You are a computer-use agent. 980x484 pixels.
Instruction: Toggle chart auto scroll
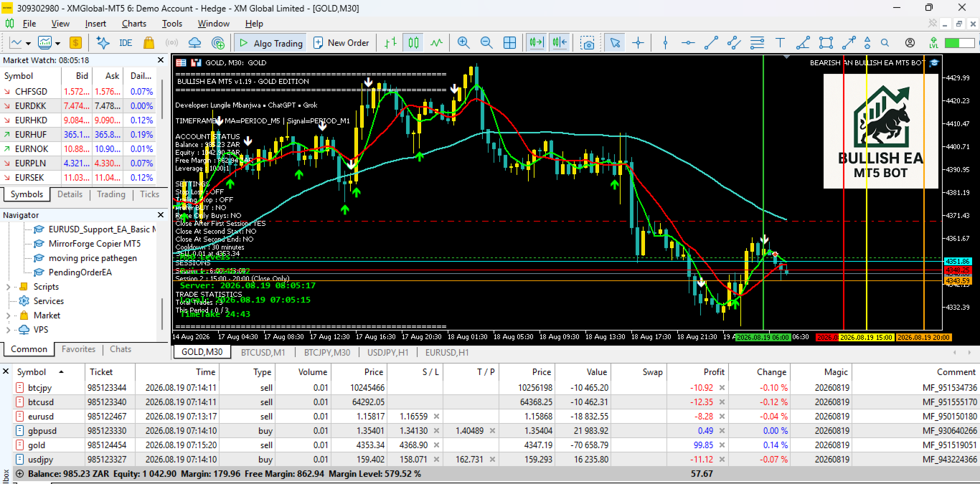tap(537, 43)
